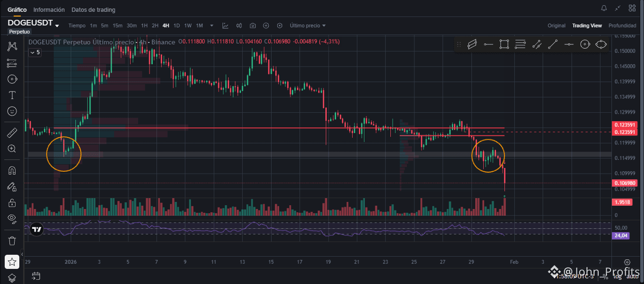The image size is (644, 284).
Task: Select the parallel channel tool in the favorites bar
Action: pos(472,44)
